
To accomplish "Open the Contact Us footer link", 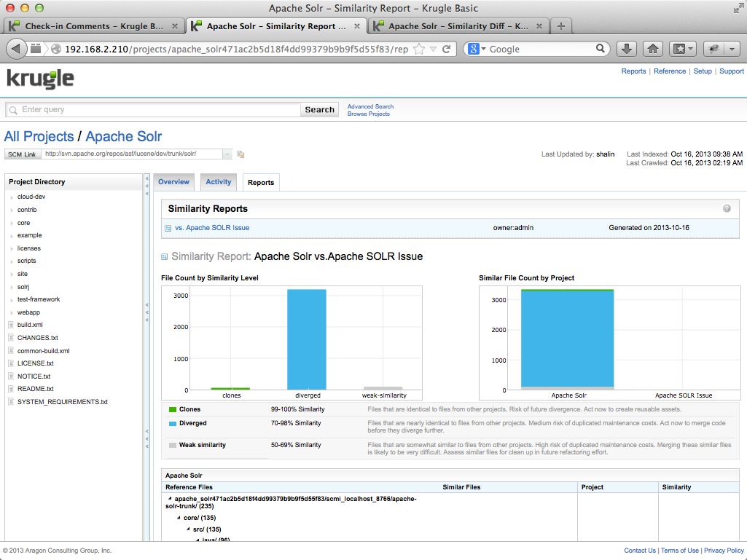I will pyautogui.click(x=640, y=551).
